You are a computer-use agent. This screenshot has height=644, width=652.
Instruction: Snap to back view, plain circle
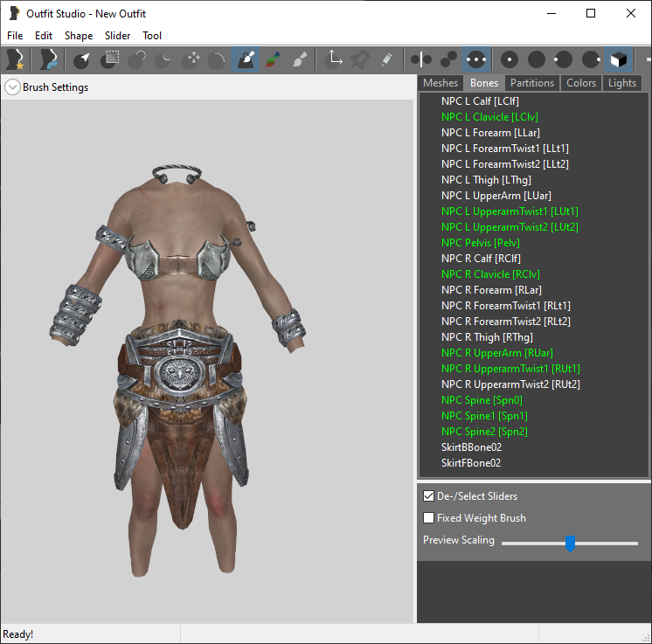(x=537, y=59)
